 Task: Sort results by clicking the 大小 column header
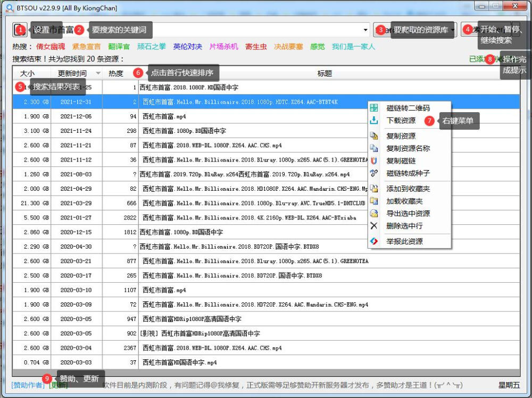pyautogui.click(x=28, y=73)
